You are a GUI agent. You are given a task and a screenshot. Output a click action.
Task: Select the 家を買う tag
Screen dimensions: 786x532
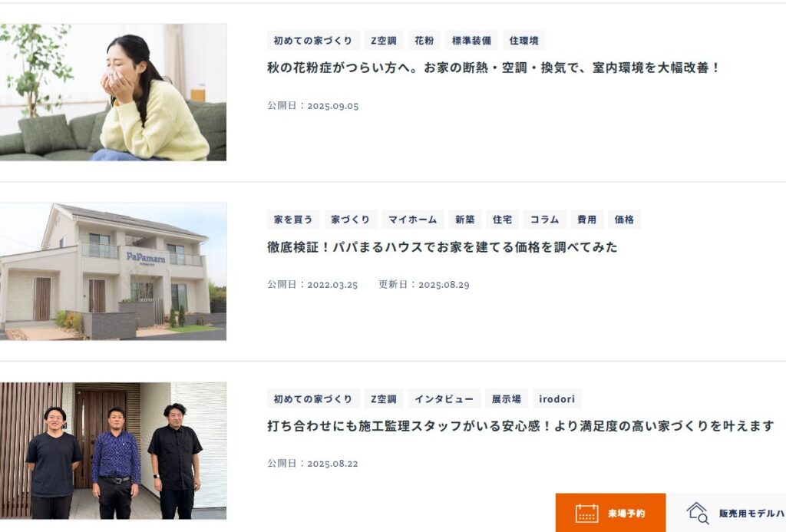293,220
